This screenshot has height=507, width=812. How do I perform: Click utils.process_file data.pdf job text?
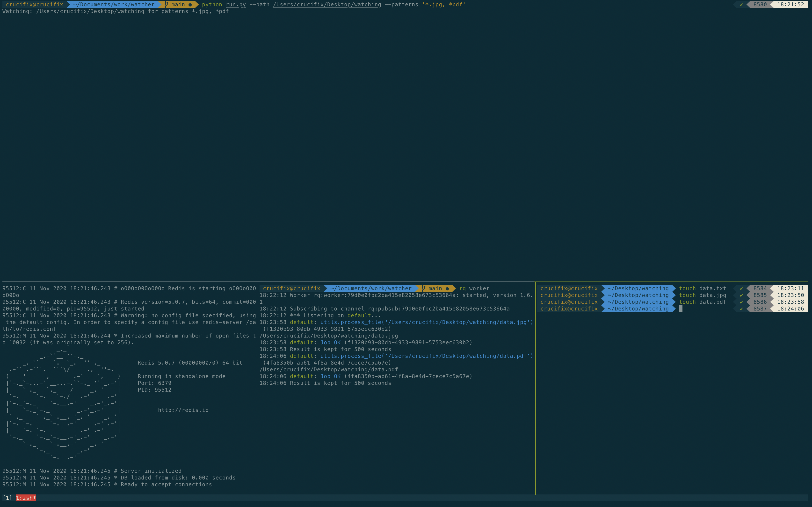(x=427, y=356)
